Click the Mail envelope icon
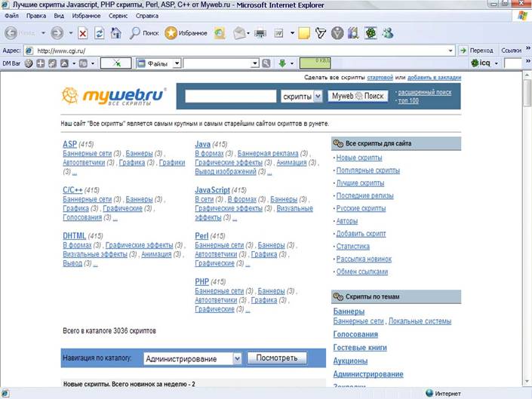The width and height of the screenshot is (532, 399). [x=239, y=33]
